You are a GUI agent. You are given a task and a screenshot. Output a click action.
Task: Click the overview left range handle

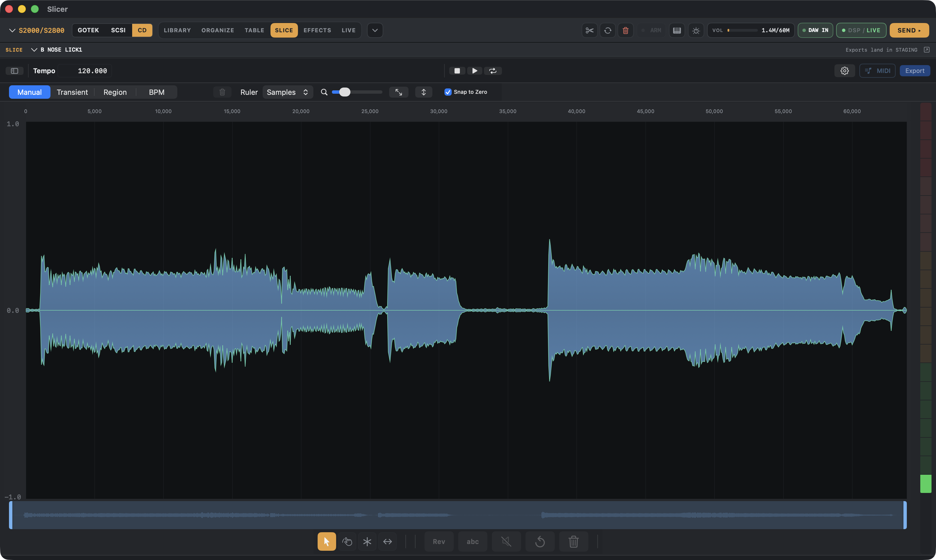click(11, 515)
